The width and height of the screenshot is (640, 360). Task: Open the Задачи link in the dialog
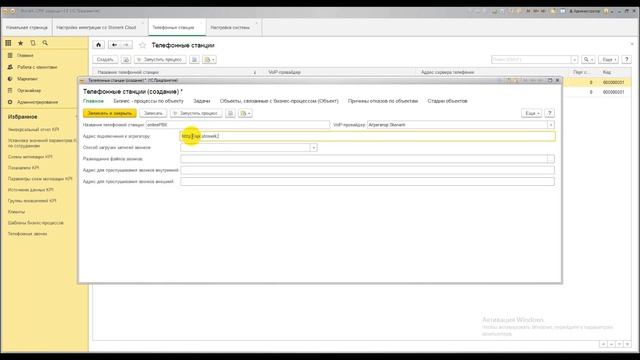point(202,101)
